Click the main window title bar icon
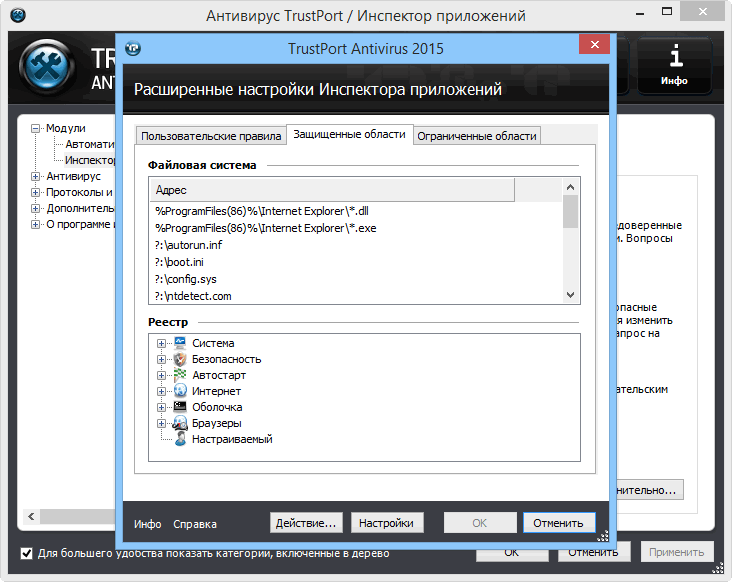 pyautogui.click(x=18, y=15)
